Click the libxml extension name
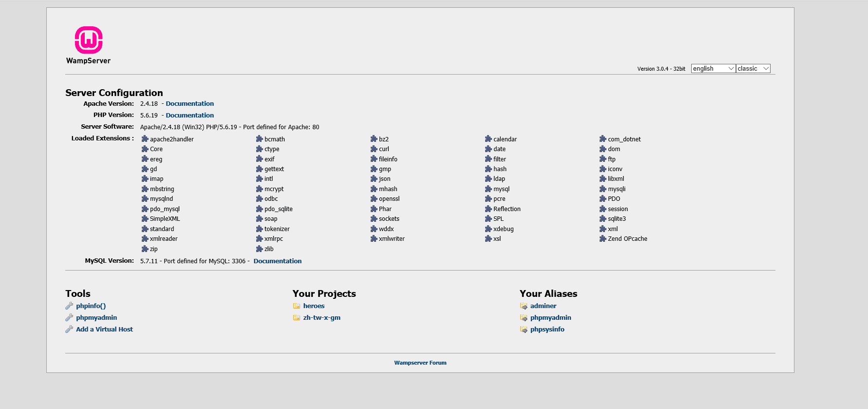Screen dimensions: 868x409 (x=616, y=179)
